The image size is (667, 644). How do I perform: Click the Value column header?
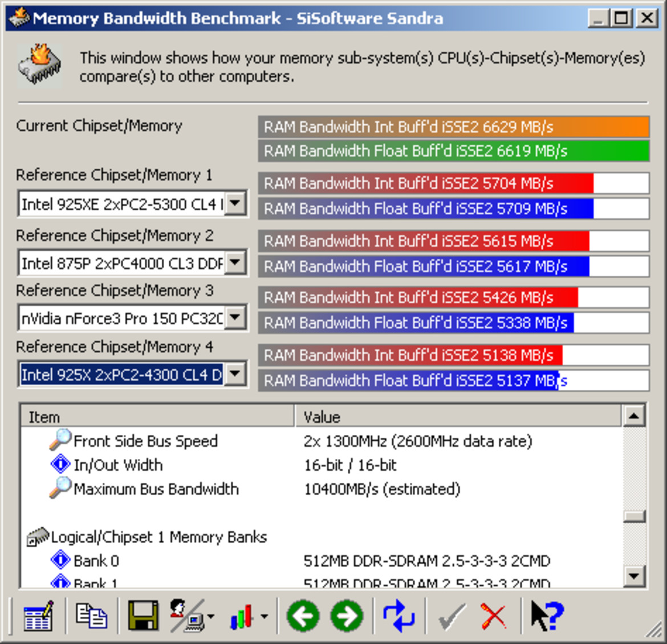458,417
